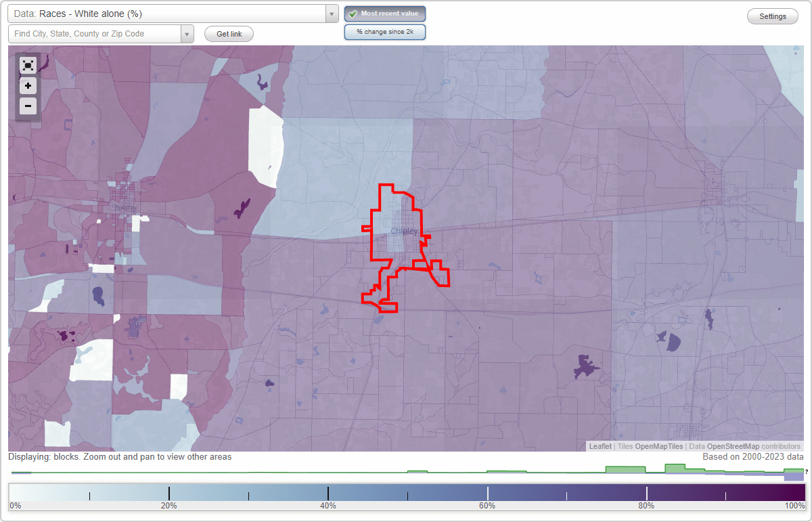Screen dimensions: 812x522
Task: Expand the Find City search suggestions
Action: (187, 33)
